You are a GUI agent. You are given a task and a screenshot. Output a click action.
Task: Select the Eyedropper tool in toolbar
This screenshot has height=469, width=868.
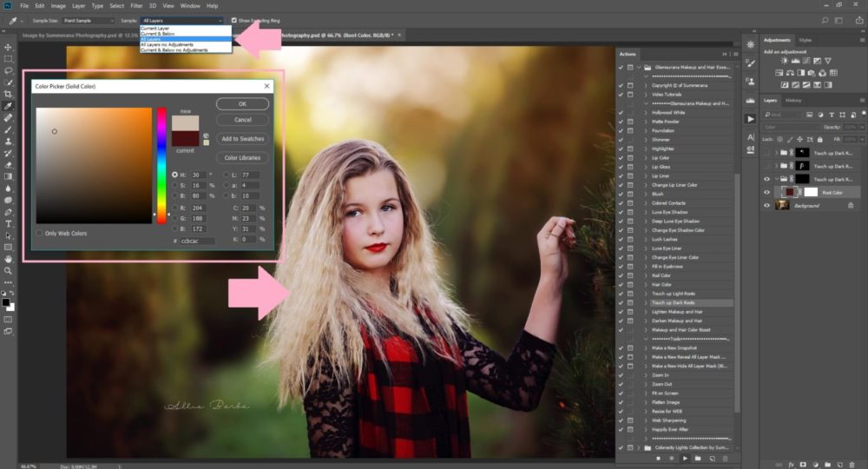click(x=9, y=106)
